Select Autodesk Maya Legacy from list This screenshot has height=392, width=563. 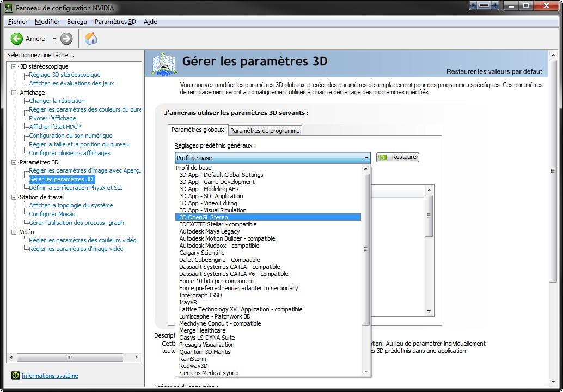209,231
